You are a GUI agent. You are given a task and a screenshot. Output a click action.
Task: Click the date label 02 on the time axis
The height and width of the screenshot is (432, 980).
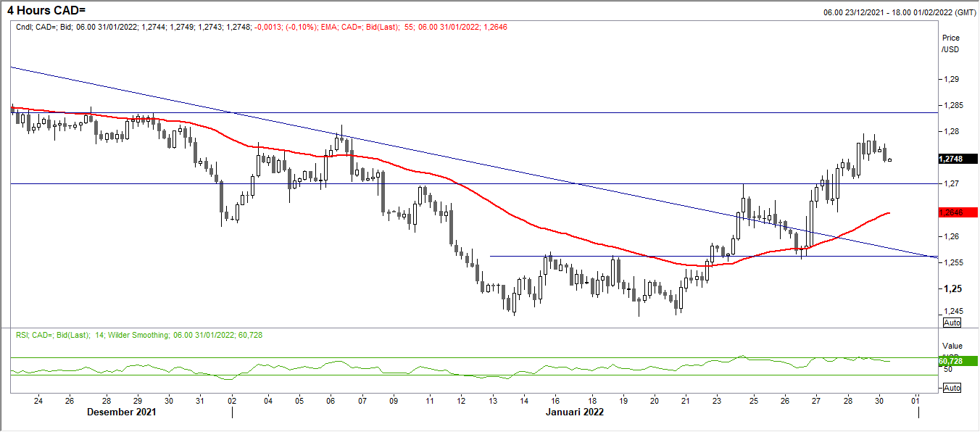click(x=232, y=401)
